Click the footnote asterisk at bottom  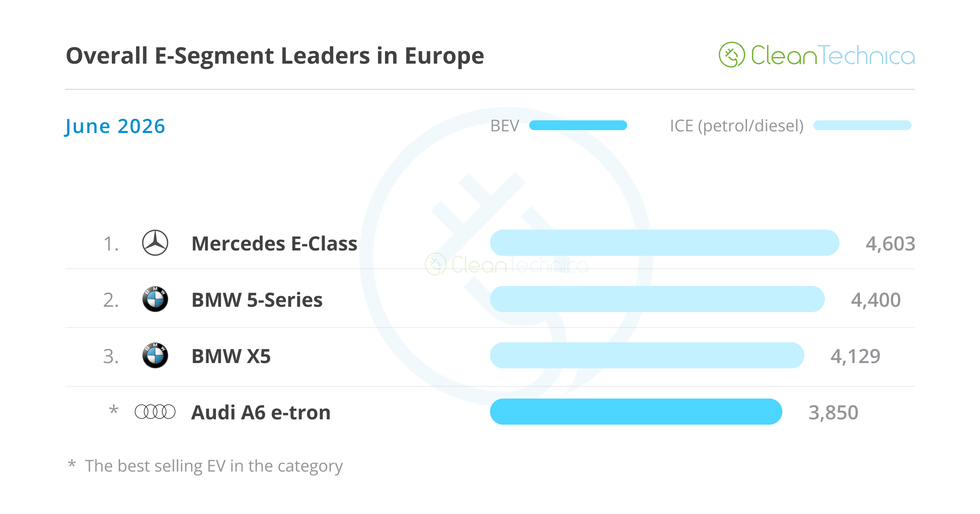tap(72, 464)
